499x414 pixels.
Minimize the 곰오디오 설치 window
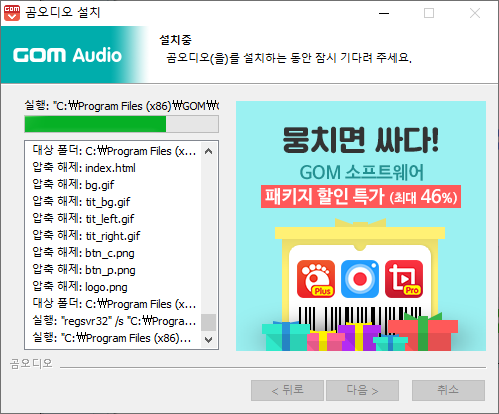[384, 13]
